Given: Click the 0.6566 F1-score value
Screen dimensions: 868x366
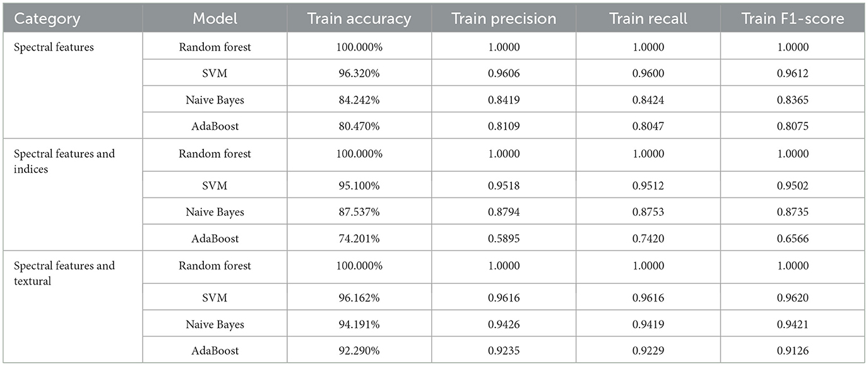Looking at the screenshot, I should point(793,239).
